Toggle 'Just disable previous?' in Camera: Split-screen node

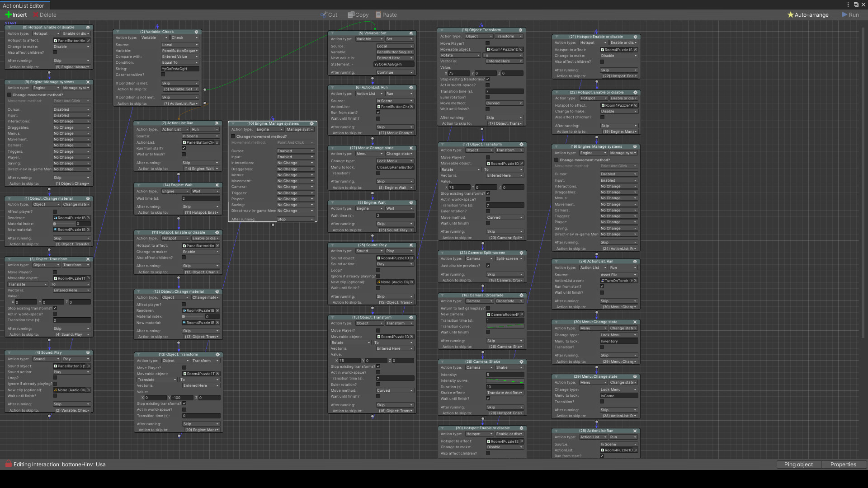point(488,266)
